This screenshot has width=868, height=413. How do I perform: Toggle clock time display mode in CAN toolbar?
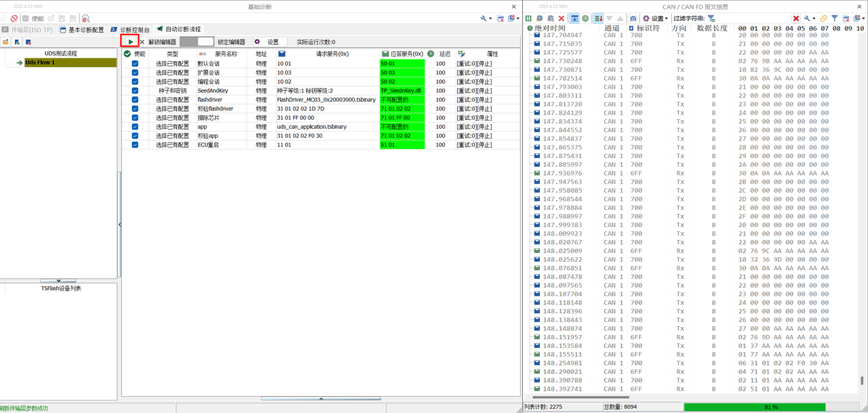pyautogui.click(x=585, y=18)
